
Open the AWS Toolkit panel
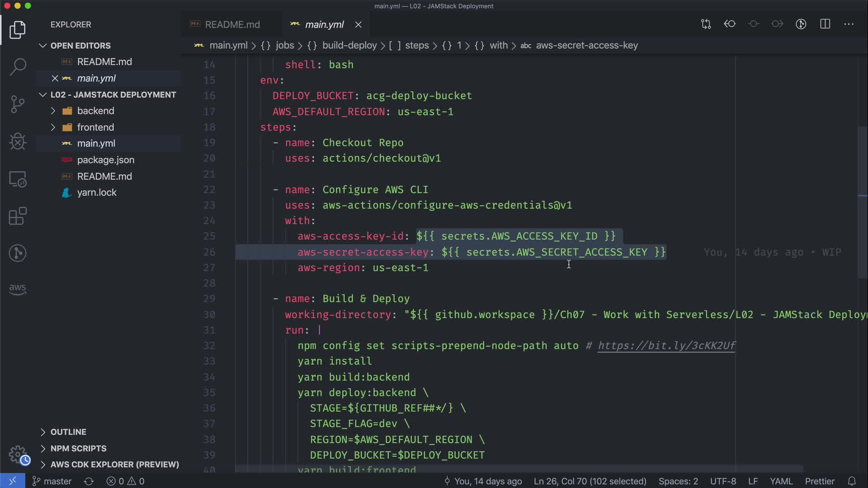[x=18, y=289]
